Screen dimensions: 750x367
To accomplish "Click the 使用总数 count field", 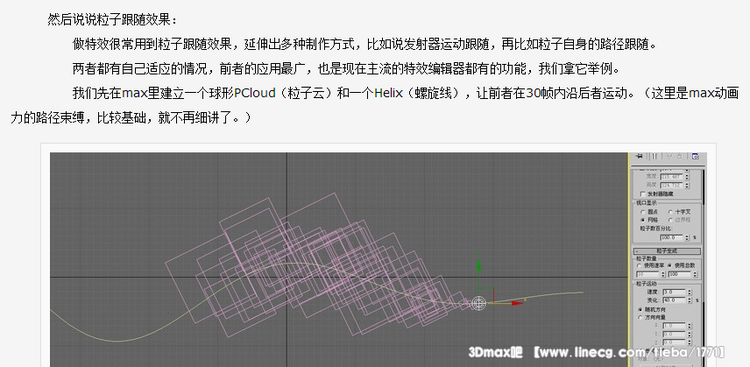I will [679, 274].
